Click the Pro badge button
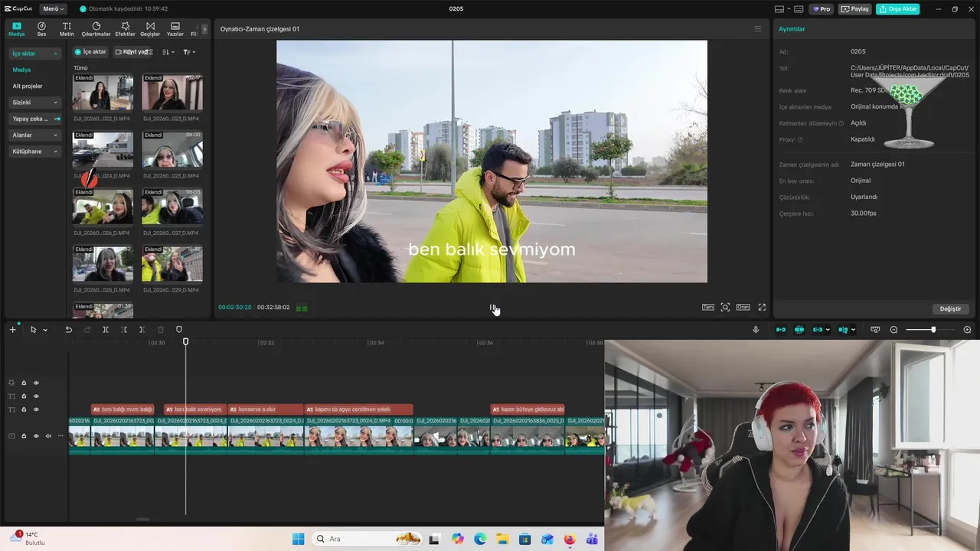Viewport: 980px width, 551px height. pos(822,9)
